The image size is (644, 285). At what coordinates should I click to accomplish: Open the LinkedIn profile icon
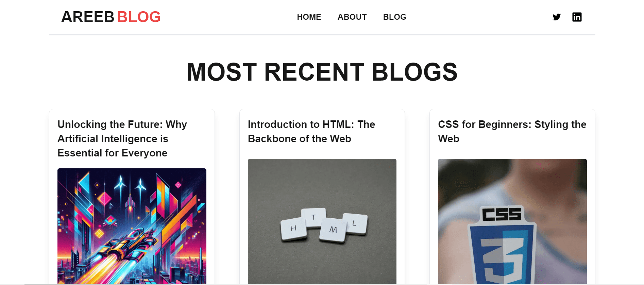pyautogui.click(x=577, y=17)
